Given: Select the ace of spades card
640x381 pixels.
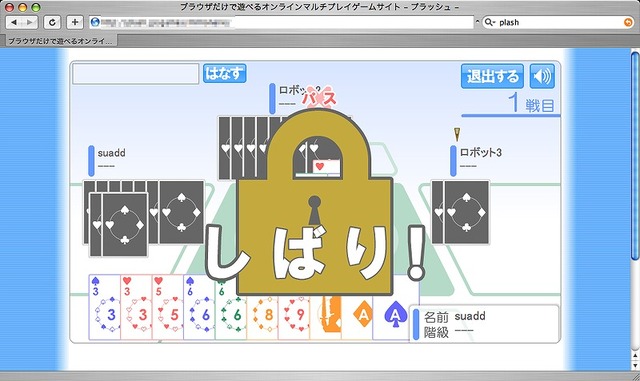Looking at the screenshot, I should (x=391, y=317).
